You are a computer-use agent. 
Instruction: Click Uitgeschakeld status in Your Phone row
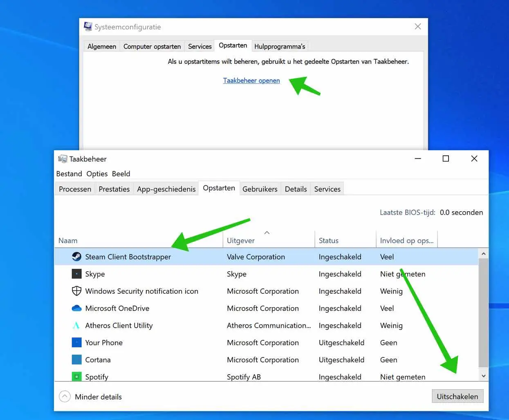tap(341, 342)
